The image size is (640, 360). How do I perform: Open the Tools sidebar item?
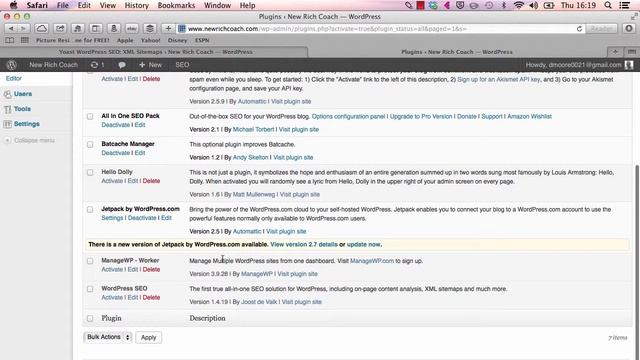tap(22, 109)
